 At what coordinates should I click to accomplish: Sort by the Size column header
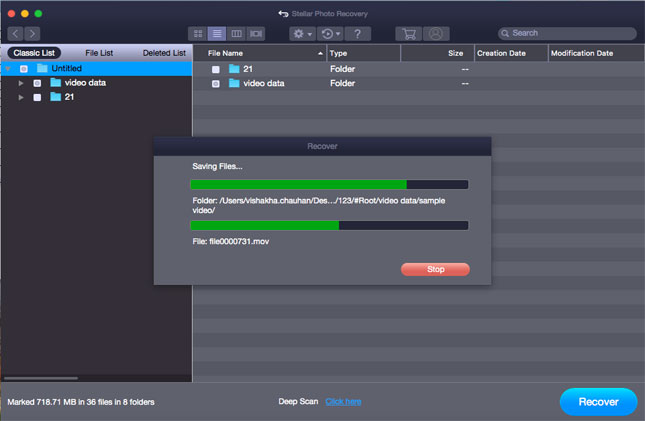pos(438,53)
